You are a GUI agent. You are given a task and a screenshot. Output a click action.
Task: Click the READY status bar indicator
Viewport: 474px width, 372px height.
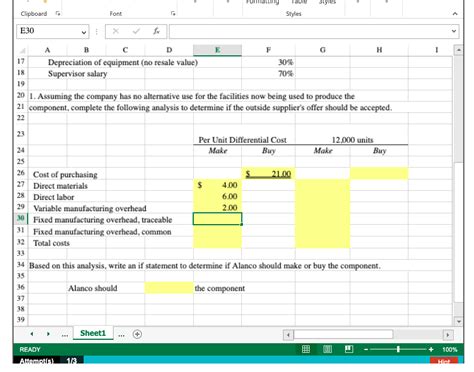(x=30, y=349)
